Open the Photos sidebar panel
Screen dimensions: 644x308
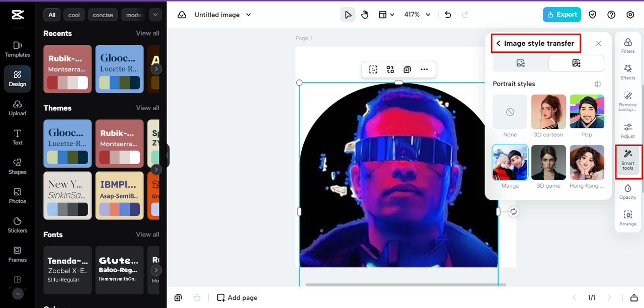pyautogui.click(x=18, y=196)
